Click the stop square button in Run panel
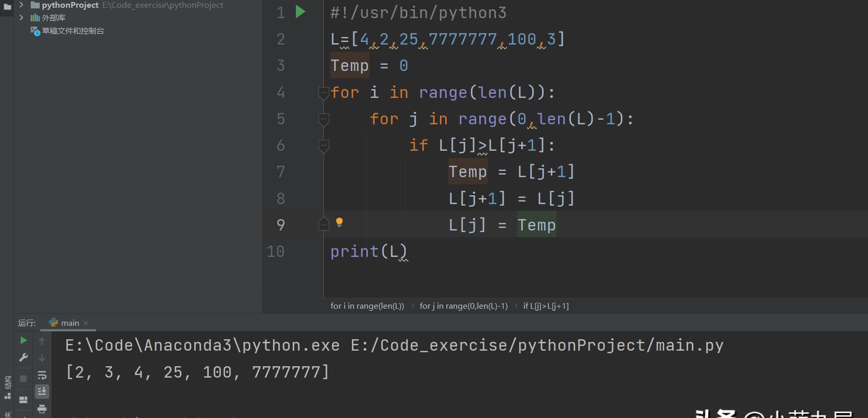 [x=23, y=379]
